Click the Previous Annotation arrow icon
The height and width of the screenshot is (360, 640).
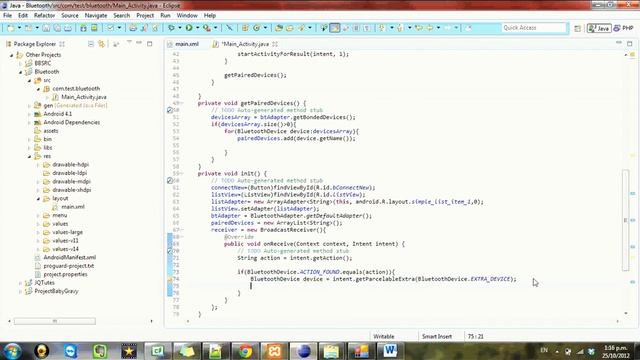point(400,28)
